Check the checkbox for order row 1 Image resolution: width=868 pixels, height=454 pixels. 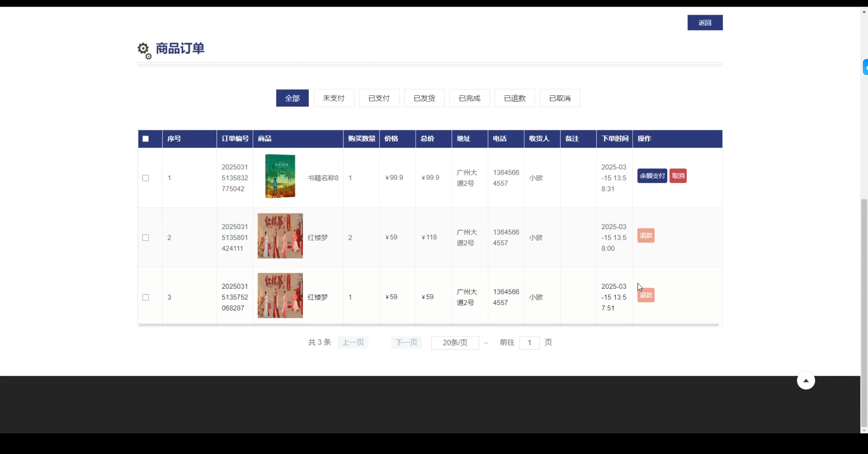[x=145, y=178]
